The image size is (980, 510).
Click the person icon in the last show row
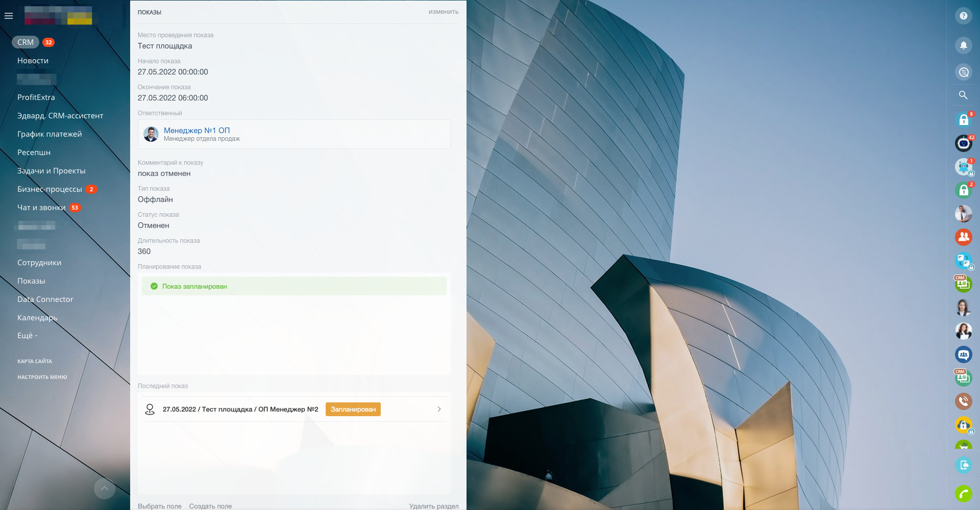pyautogui.click(x=150, y=410)
